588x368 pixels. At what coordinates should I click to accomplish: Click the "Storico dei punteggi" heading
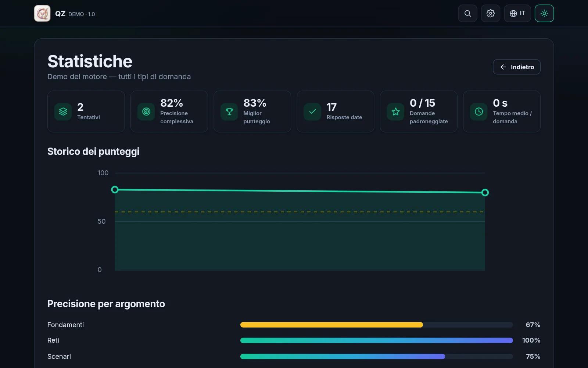[93, 152]
